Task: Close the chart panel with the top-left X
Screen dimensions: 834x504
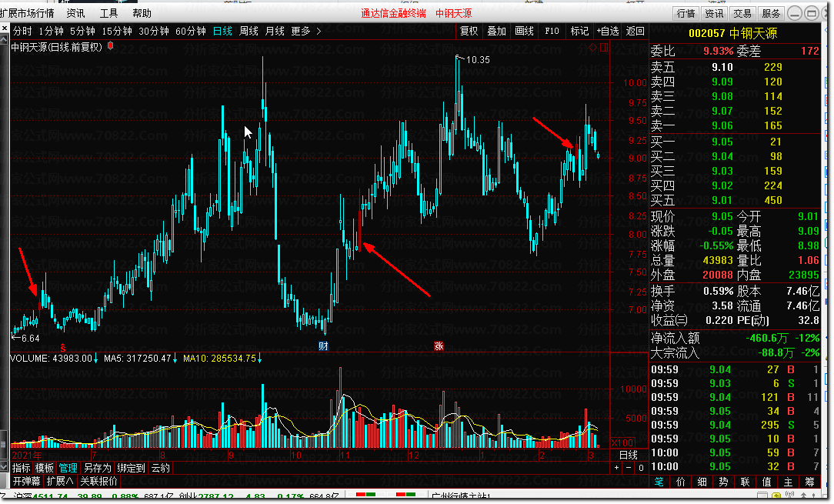Action: point(5,28)
